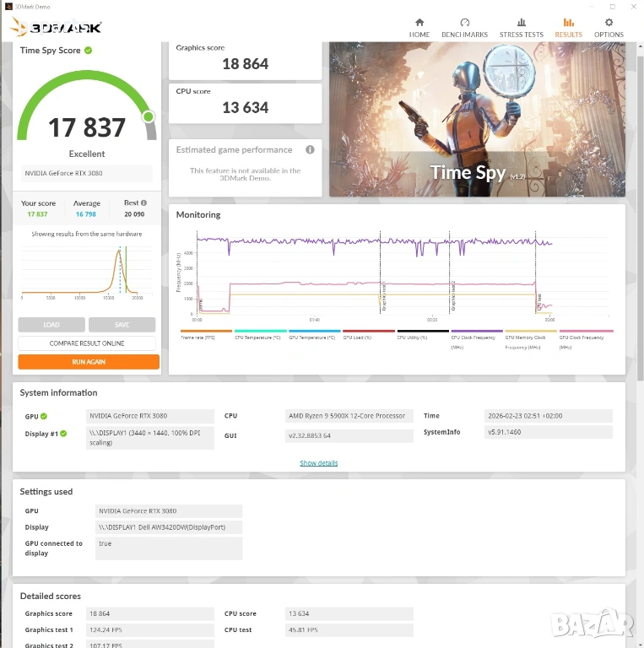This screenshot has width=644, height=648.
Task: Click the green knob on score gauge
Action: coord(149,116)
